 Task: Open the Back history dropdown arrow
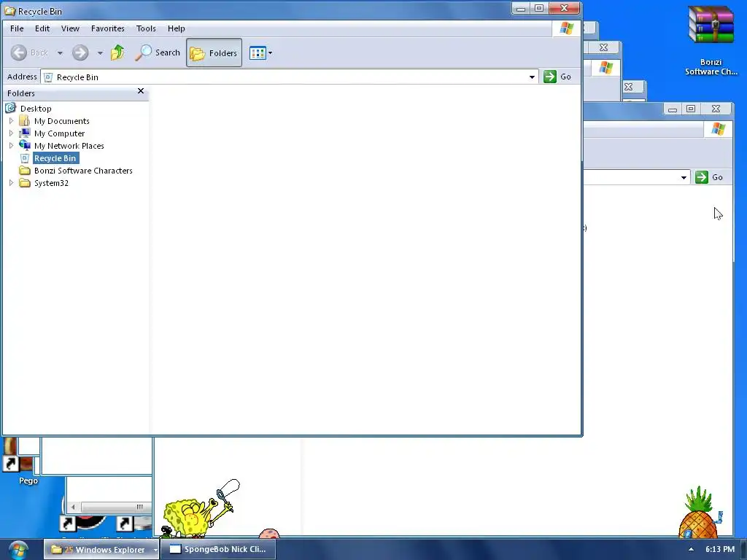[x=60, y=52]
